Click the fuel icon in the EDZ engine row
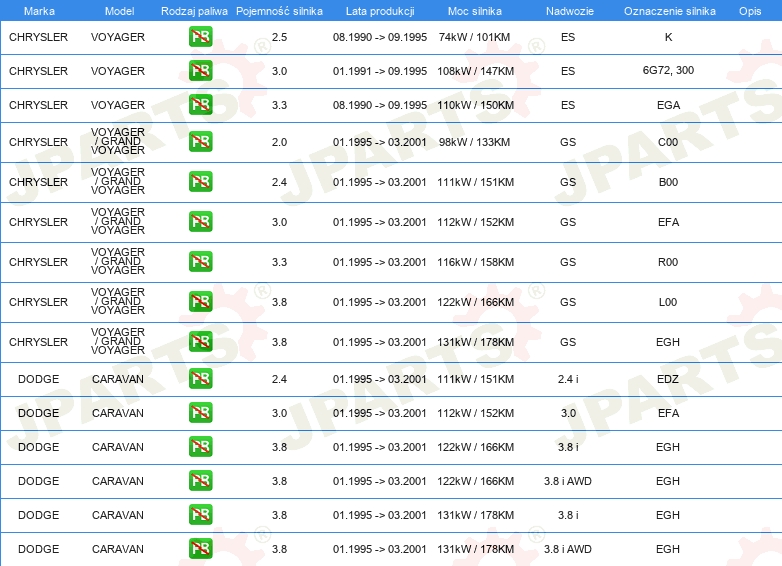This screenshot has width=782, height=566. (200, 379)
